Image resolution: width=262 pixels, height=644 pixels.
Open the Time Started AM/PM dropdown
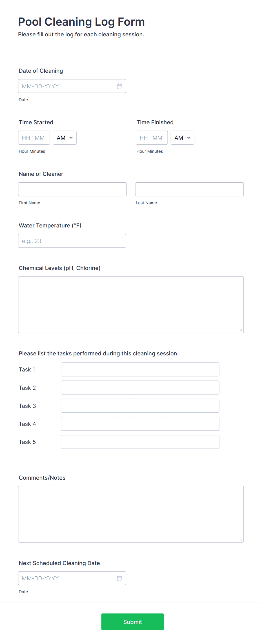coord(65,138)
